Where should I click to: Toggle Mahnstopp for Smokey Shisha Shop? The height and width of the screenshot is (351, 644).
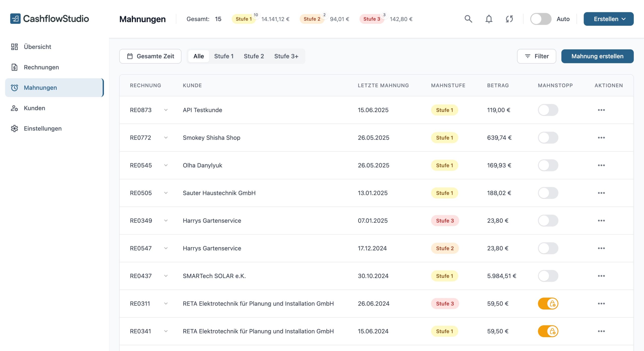coord(548,138)
